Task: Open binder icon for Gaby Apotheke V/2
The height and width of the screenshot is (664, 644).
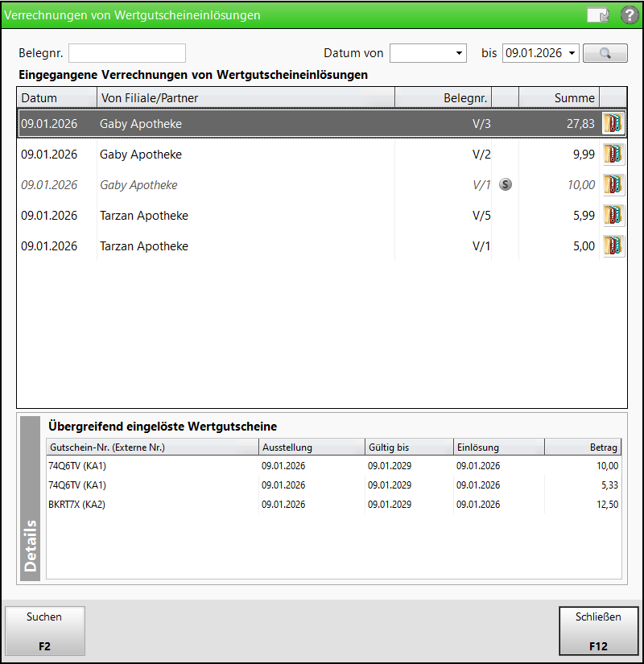Action: 613,155
